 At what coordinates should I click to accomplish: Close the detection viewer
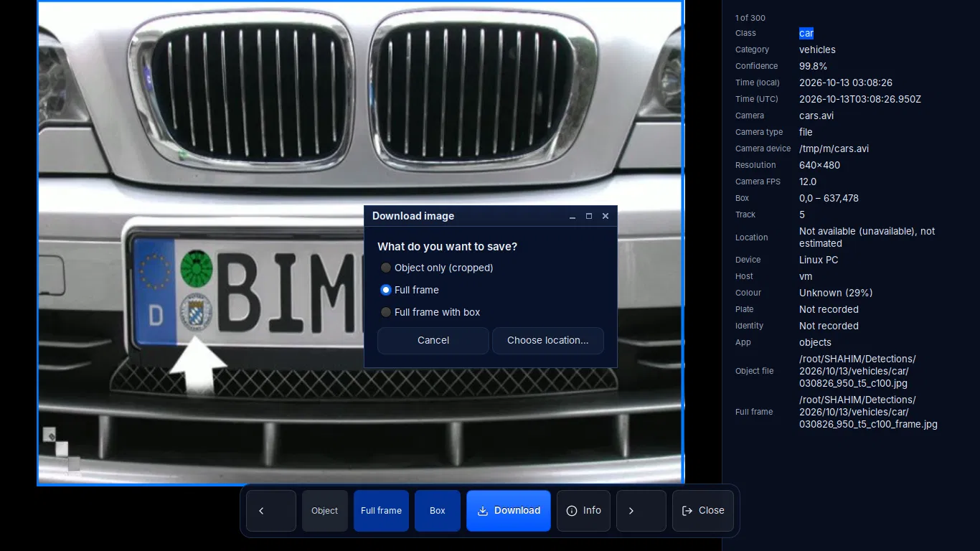(703, 511)
